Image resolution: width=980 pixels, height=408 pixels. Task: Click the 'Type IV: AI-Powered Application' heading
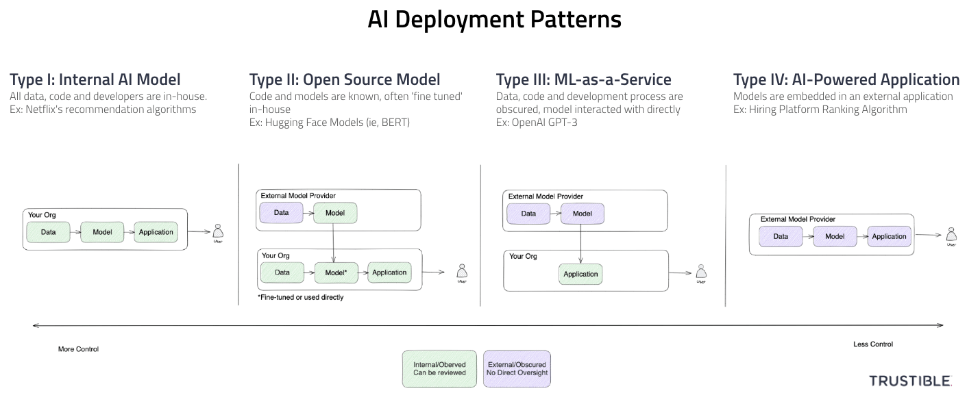pyautogui.click(x=846, y=79)
